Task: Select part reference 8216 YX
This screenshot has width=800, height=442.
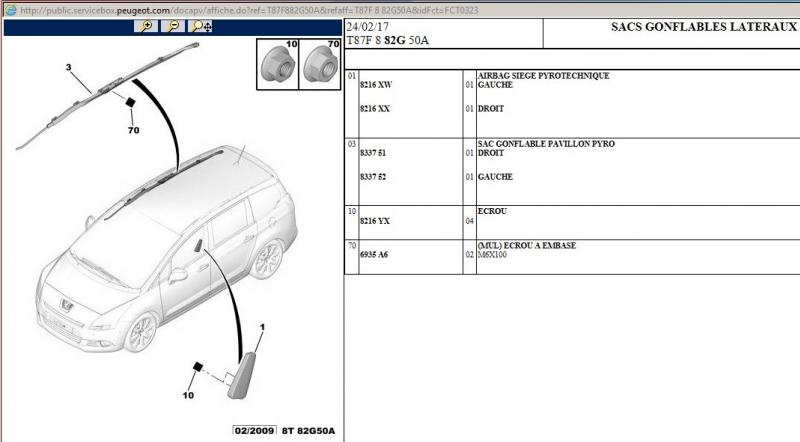Action: point(375,221)
